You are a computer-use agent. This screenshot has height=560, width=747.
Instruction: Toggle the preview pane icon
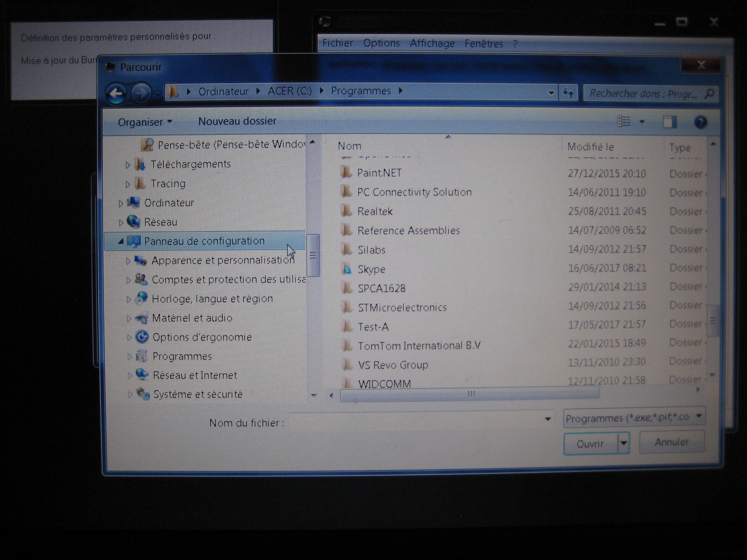pos(669,122)
